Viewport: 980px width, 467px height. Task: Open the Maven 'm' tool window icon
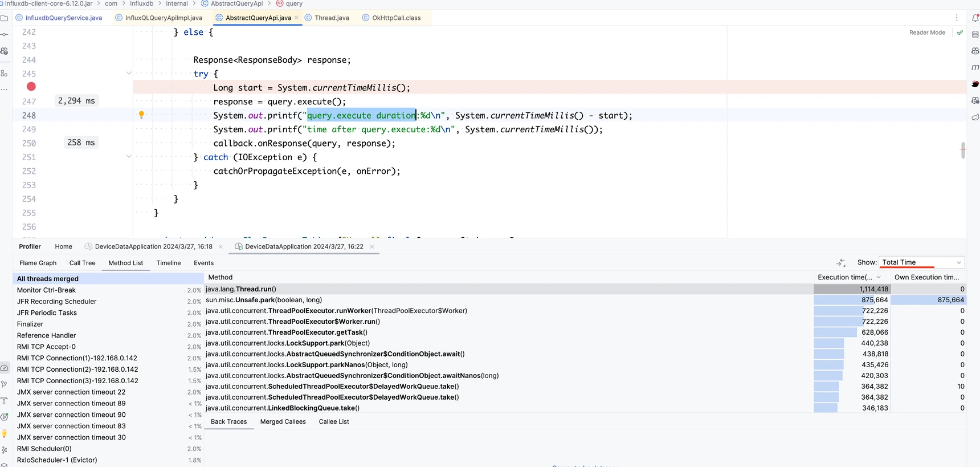click(975, 67)
